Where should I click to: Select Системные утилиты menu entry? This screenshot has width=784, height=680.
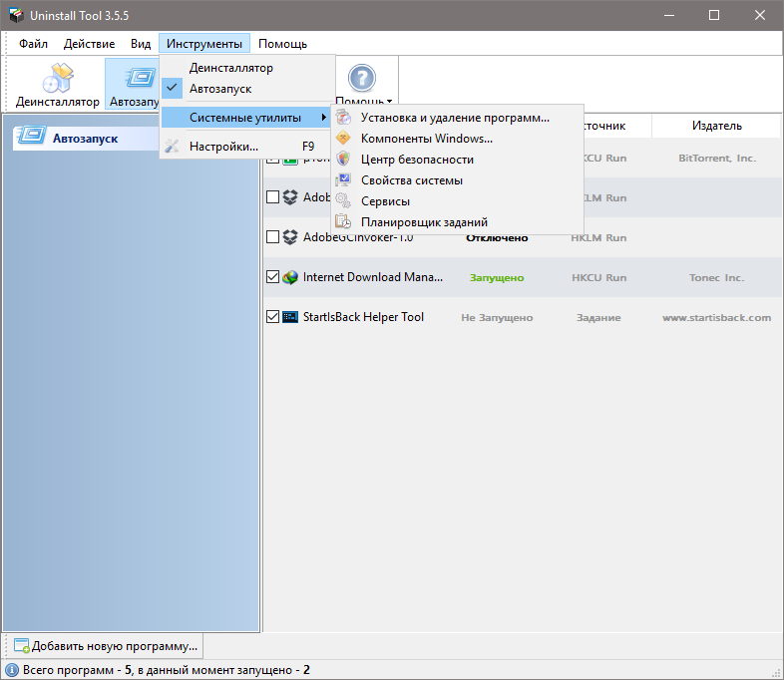245,118
